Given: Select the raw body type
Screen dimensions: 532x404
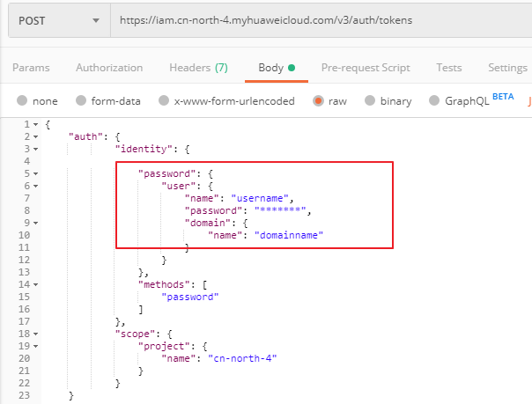Looking at the screenshot, I should click(x=318, y=100).
